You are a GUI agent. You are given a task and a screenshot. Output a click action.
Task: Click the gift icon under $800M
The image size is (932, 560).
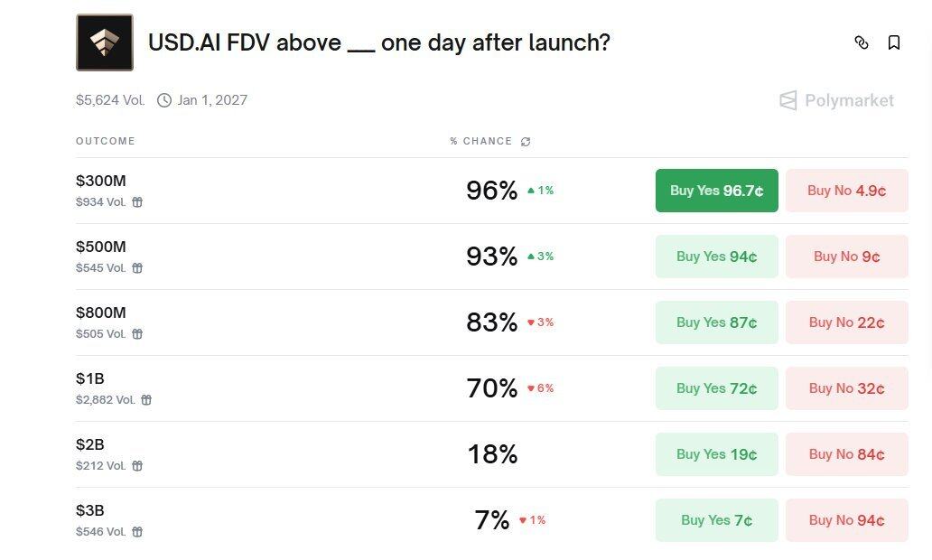coord(137,334)
